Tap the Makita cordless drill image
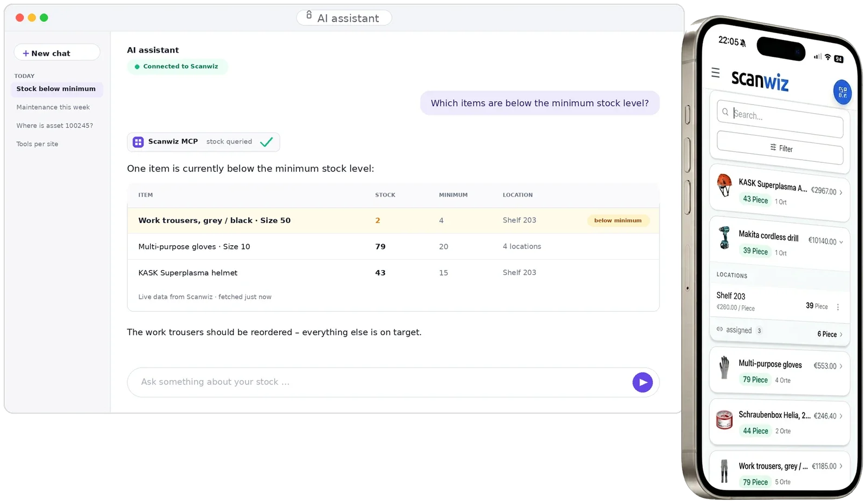This screenshot has height=504, width=867. (724, 237)
